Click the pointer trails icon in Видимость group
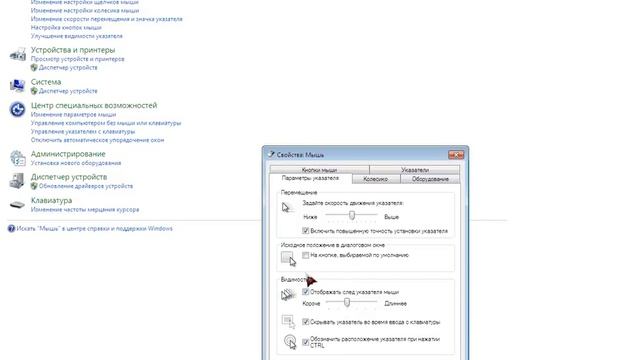Image resolution: width=640 pixels, height=360 pixels. pyautogui.click(x=288, y=294)
